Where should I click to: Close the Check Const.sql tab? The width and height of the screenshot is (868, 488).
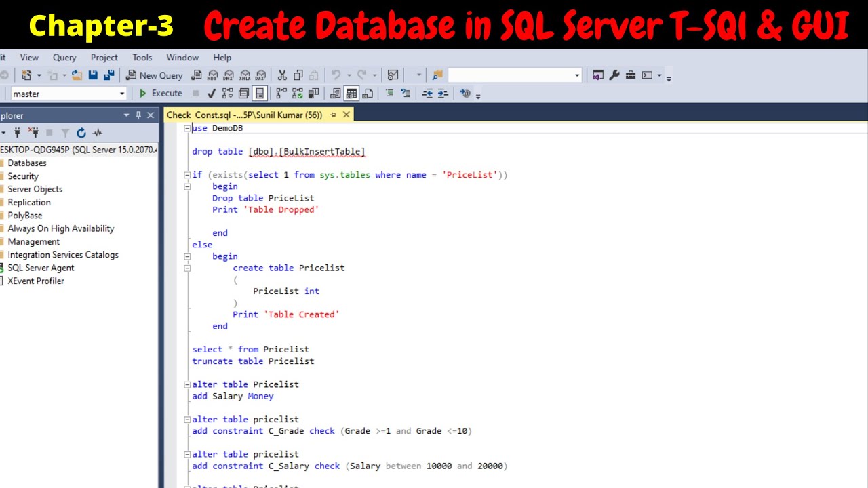click(346, 115)
